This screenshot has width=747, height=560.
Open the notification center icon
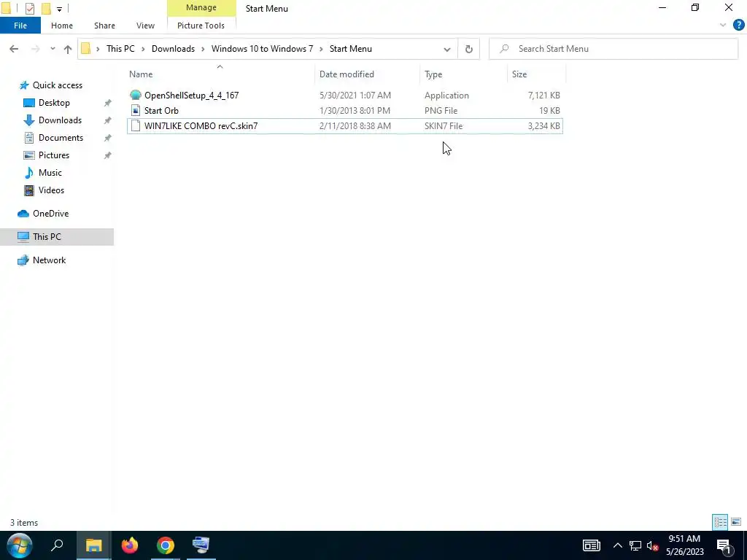pos(724,545)
